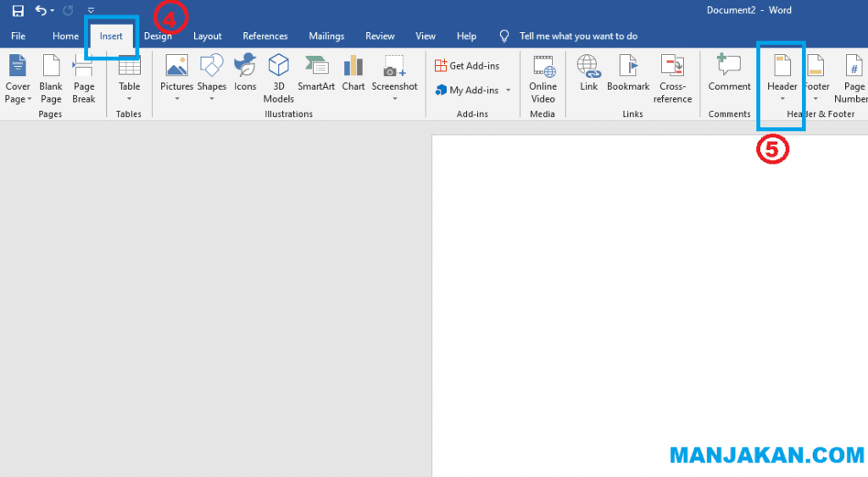
Task: Click the Undo arrow icon
Action: click(x=41, y=10)
